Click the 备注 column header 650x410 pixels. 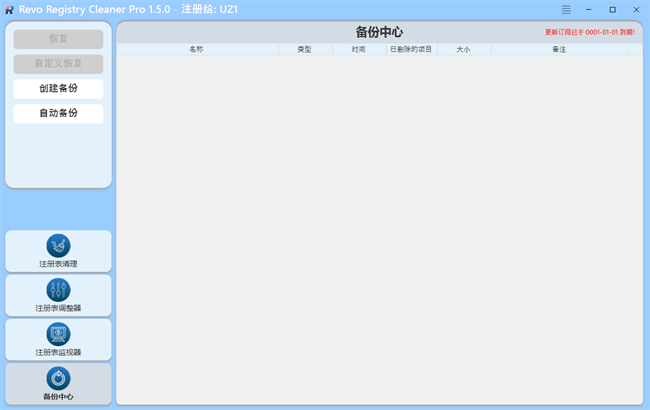click(559, 49)
